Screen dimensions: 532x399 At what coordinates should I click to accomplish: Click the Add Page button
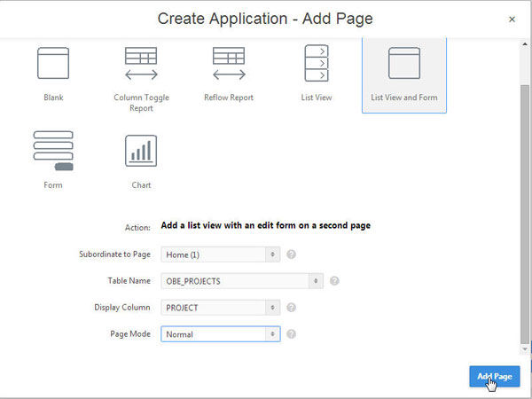point(495,376)
